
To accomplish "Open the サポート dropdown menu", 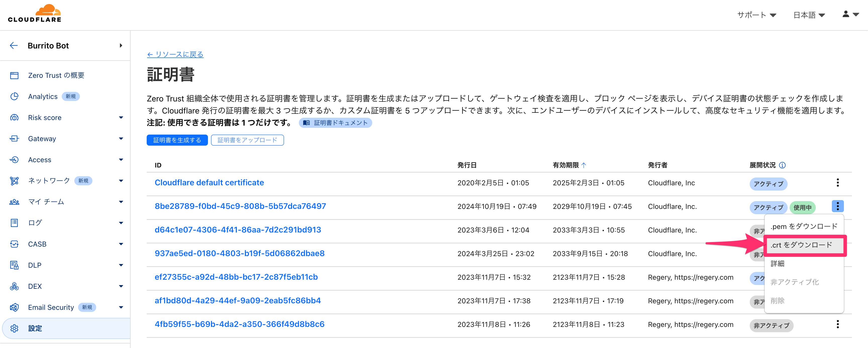I will coord(756,15).
